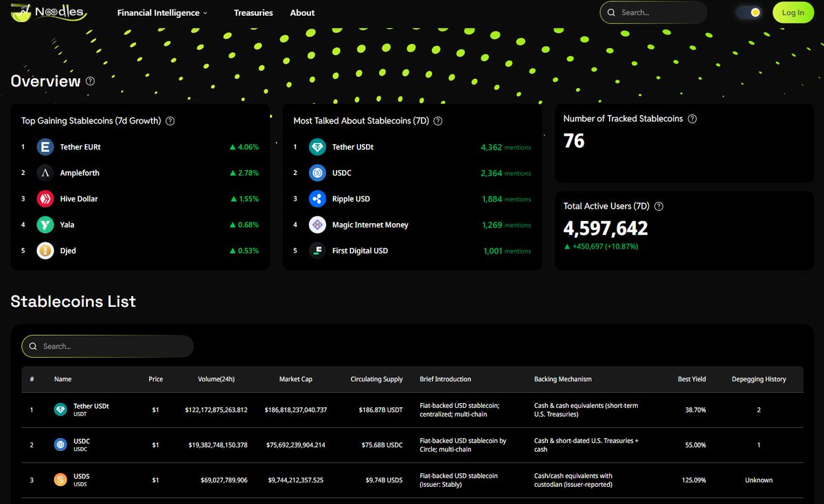824x504 pixels.
Task: Click market cap $186,818,237,040.737 cell
Action: pyautogui.click(x=296, y=410)
